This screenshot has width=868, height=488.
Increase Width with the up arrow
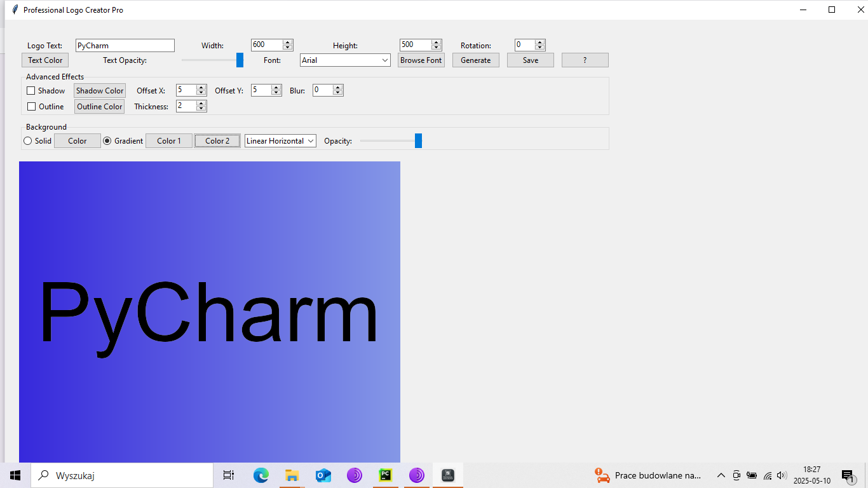(288, 43)
